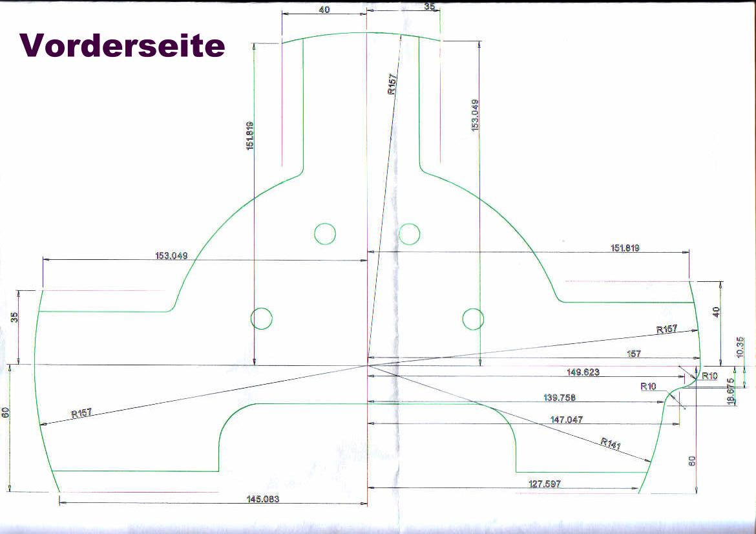Viewport: 756px width, 534px height.
Task: Select the 18.675 vertical dimension label
Action: coord(731,392)
